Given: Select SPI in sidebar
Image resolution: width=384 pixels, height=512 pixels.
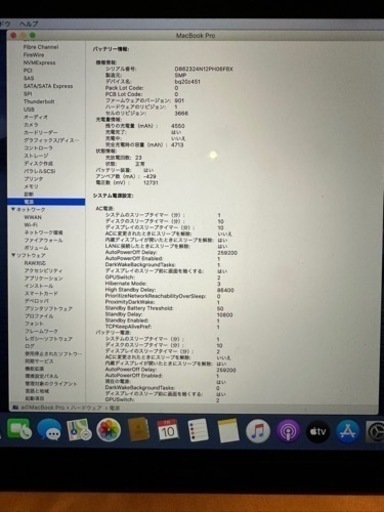Looking at the screenshot, I should [28, 94].
